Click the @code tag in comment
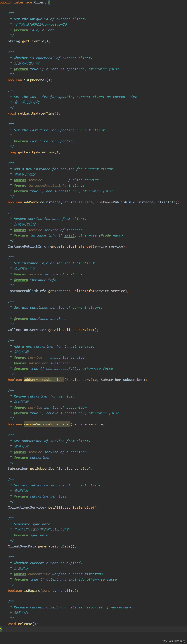Viewport: 187px width, 644px height. pyautogui.click(x=106, y=235)
